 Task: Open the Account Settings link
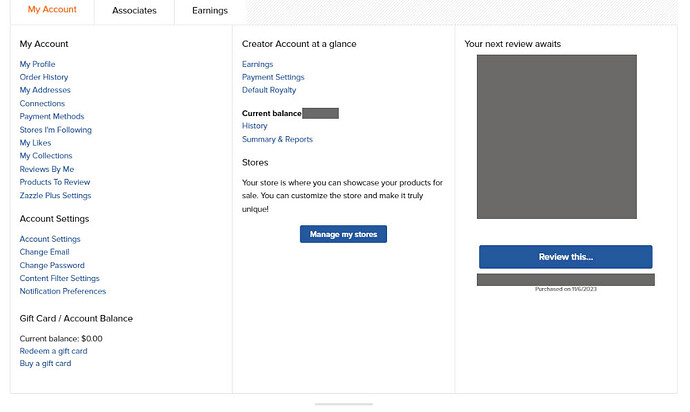[x=50, y=239]
